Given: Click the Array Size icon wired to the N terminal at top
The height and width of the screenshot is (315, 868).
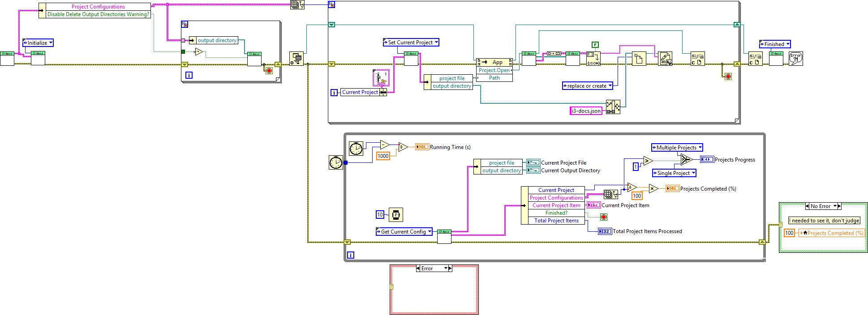Looking at the screenshot, I should [x=297, y=5].
